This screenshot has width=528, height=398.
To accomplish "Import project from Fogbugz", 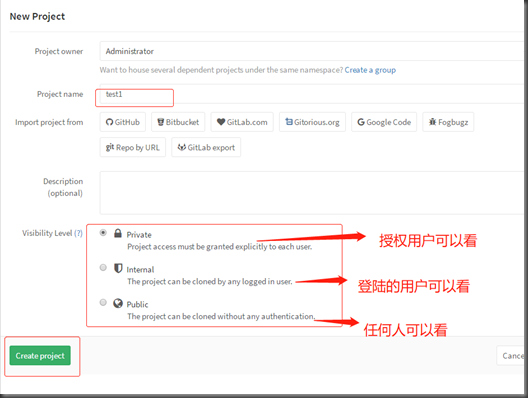I will 448,122.
